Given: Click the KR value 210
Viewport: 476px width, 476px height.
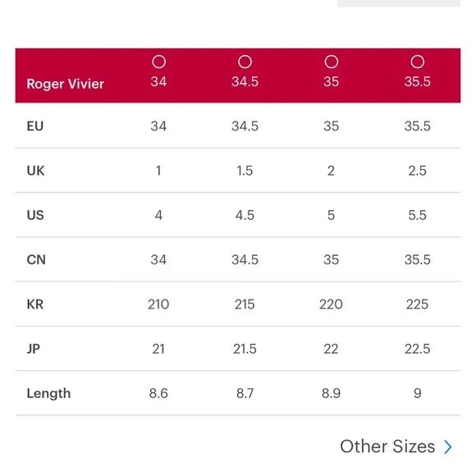Looking at the screenshot, I should point(158,304).
